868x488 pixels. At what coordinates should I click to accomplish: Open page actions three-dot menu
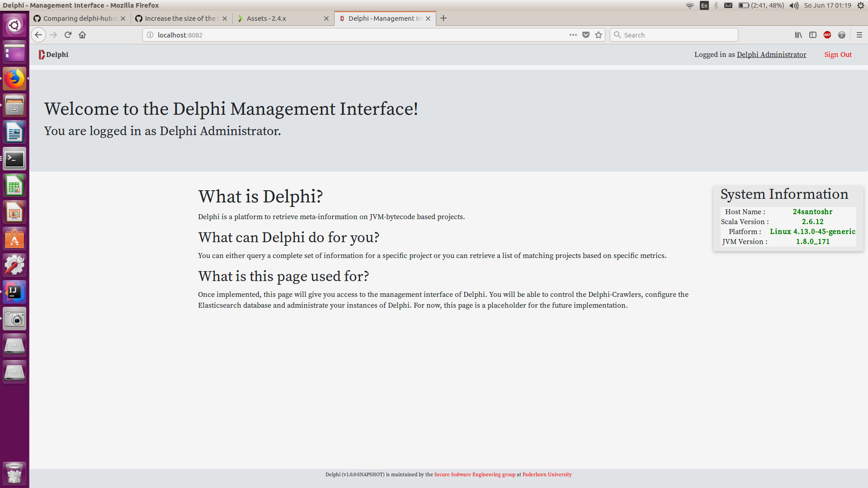[573, 35]
